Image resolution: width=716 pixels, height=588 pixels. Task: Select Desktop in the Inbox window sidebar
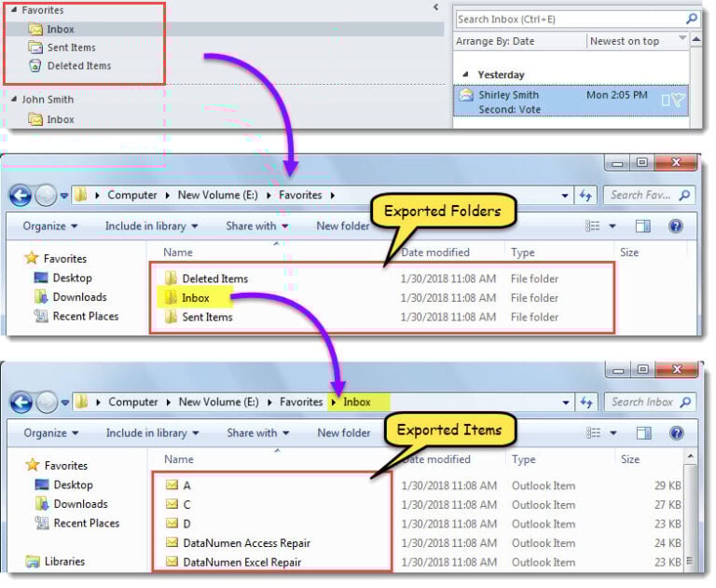click(64, 485)
